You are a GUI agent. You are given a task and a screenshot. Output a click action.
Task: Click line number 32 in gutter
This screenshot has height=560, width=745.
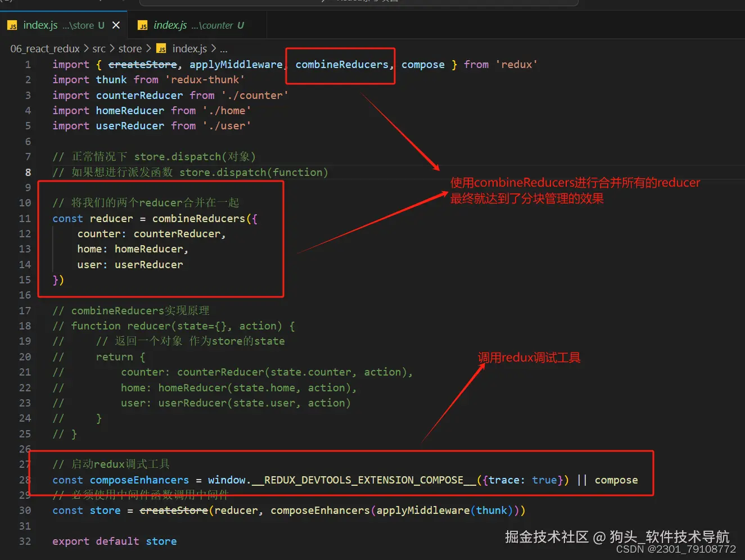(25, 541)
